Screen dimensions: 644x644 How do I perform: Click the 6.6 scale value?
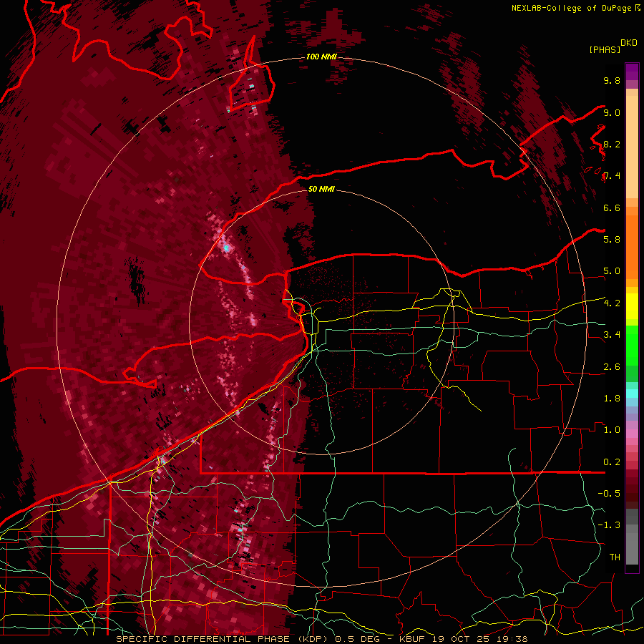(612, 208)
